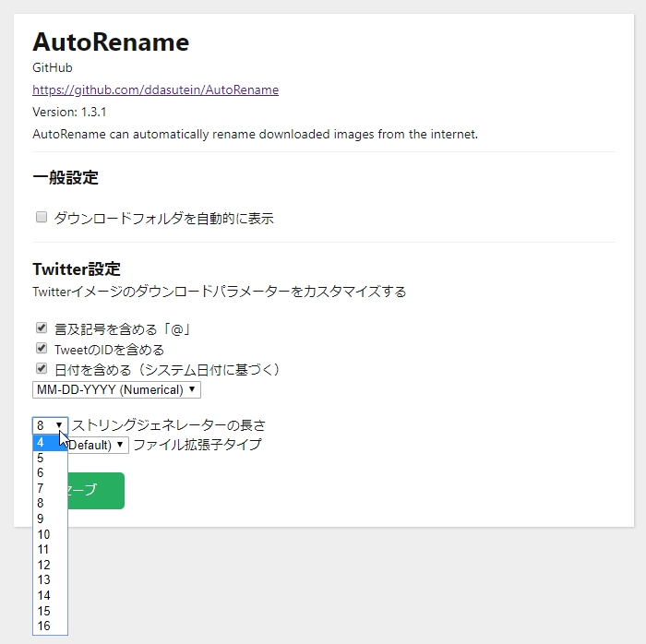Open the MM-DD-YYYY date format dropdown
646x644 pixels.
[x=116, y=389]
